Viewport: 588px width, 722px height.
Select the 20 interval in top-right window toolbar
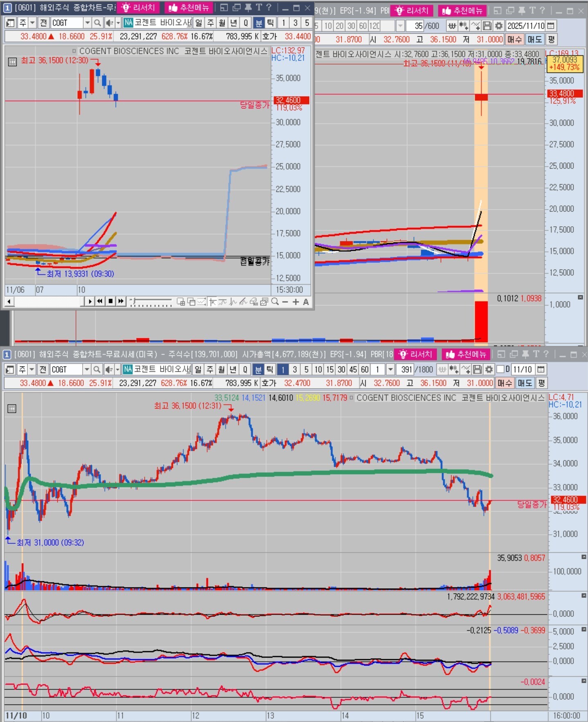coord(339,26)
